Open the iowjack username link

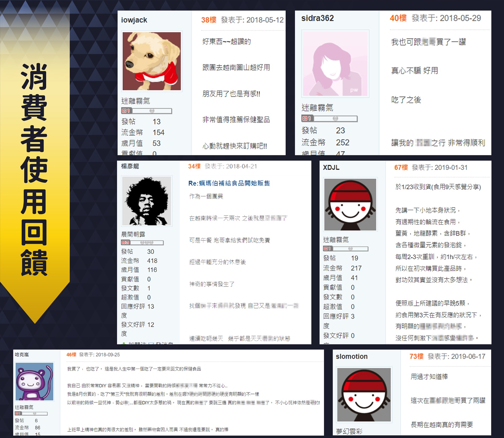[x=134, y=20]
